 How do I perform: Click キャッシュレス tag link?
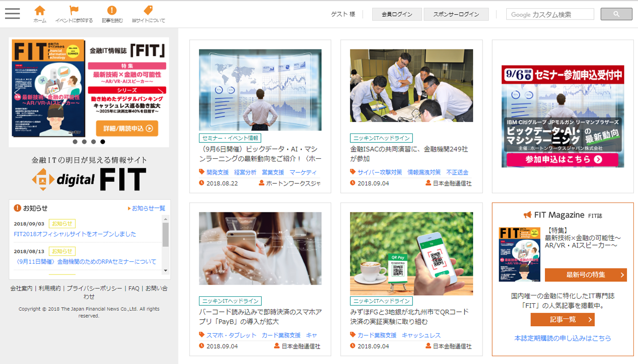(421, 335)
